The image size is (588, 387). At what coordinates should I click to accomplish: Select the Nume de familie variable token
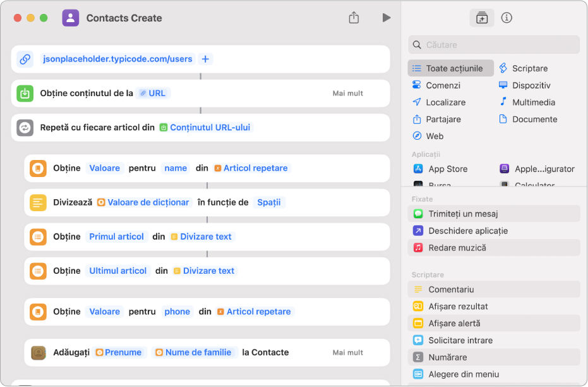point(195,352)
